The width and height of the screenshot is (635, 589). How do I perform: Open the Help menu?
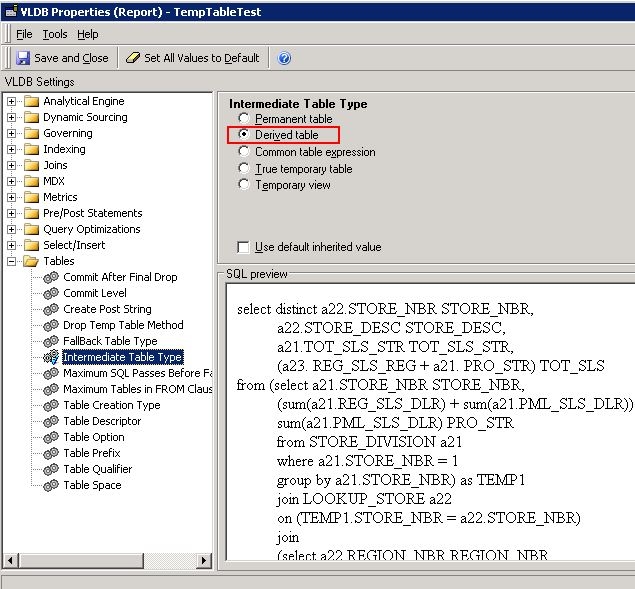click(x=88, y=34)
